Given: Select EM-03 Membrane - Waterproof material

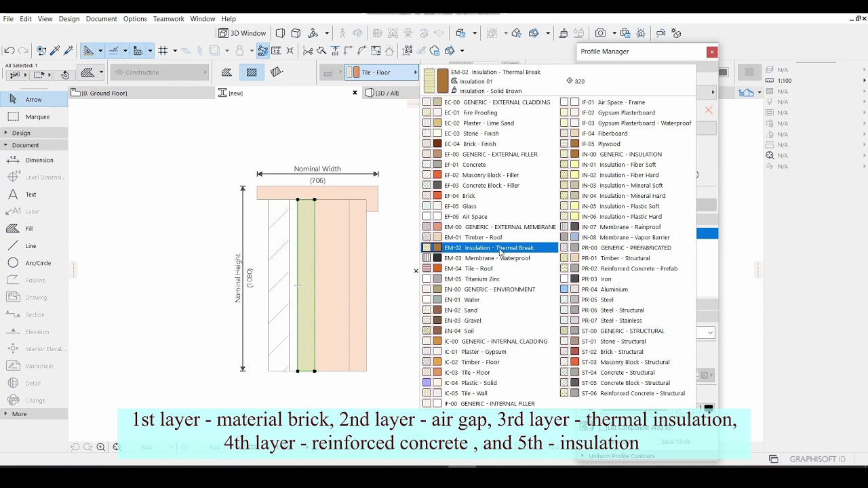Looking at the screenshot, I should (x=490, y=258).
